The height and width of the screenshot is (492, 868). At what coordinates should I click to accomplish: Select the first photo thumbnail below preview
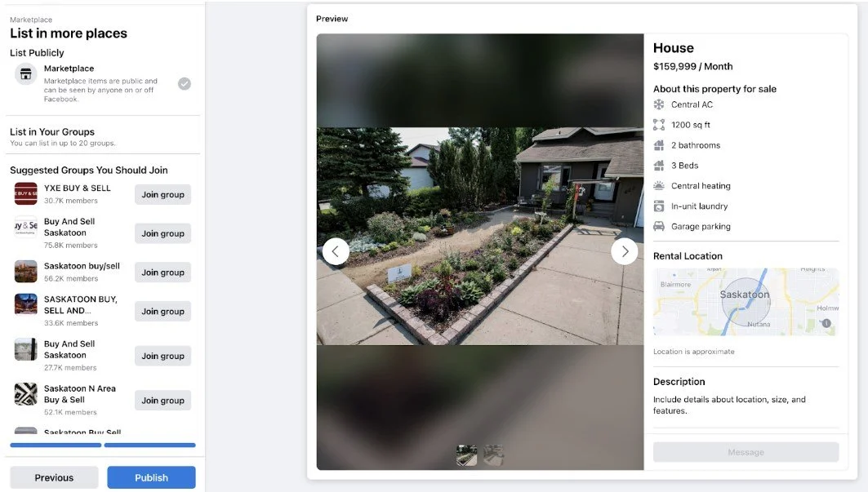tap(466, 455)
